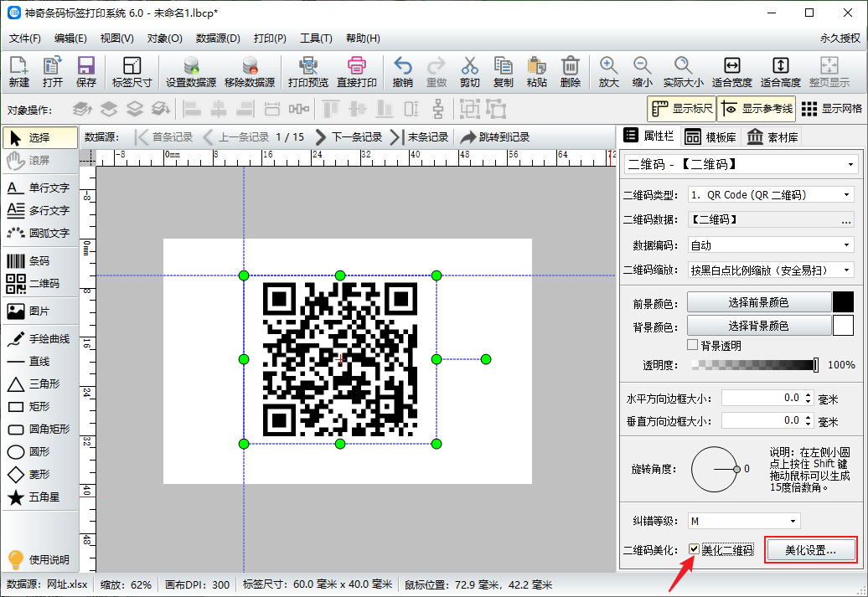
Task: Click the 选择背景颜色 button
Action: [759, 326]
